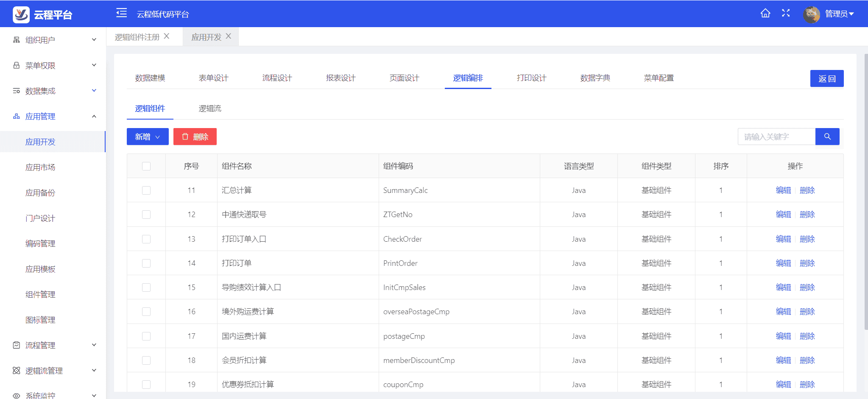Check the header select-all checkbox
The height and width of the screenshot is (399, 868).
coord(146,166)
